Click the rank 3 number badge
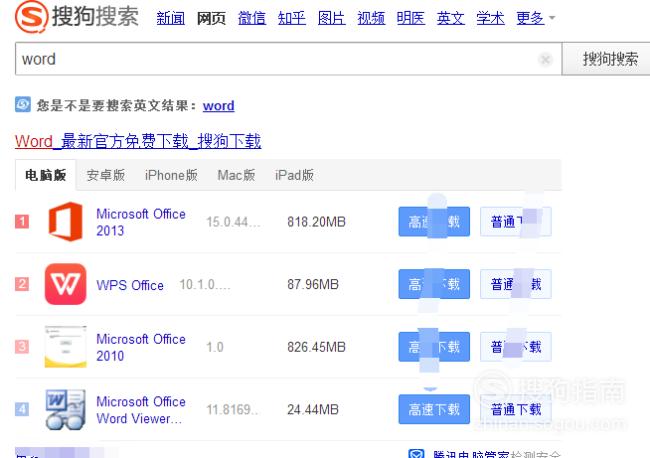Screen dimensions: 650x458 click(22, 347)
